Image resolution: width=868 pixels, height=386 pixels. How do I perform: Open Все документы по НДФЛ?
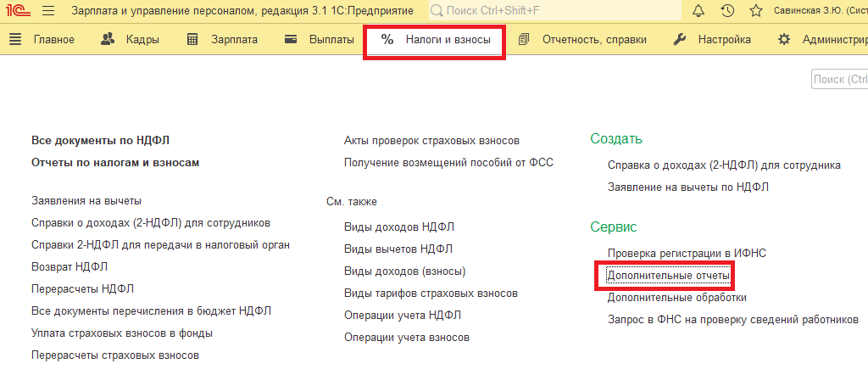[x=100, y=140]
